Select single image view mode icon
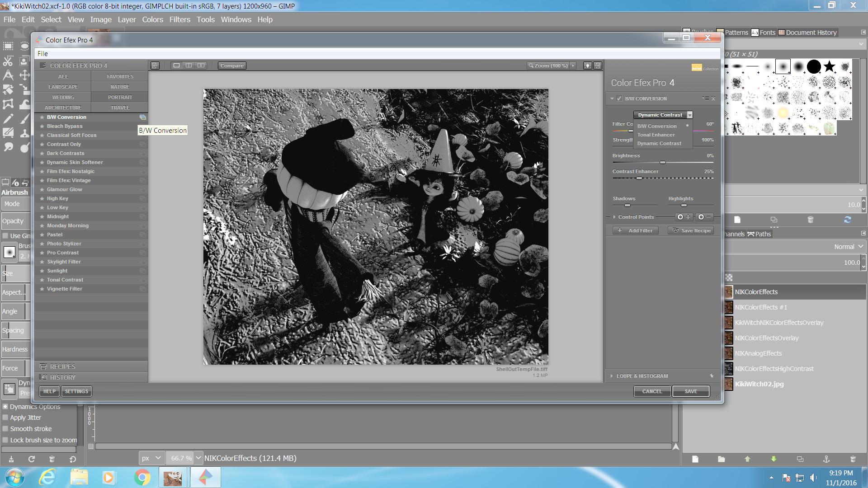The width and height of the screenshot is (868, 488). 176,66
